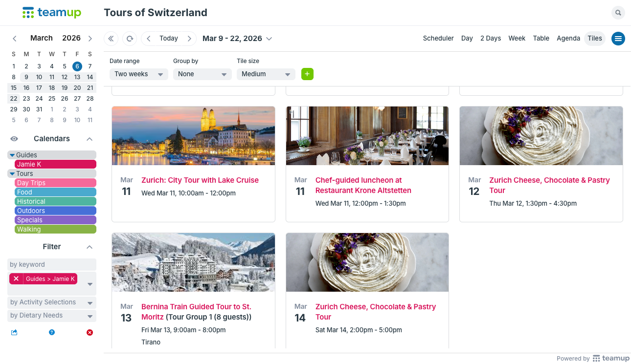The image size is (631, 364).
Task: Toggle calendar visibility eye icon
Action: (x=14, y=139)
